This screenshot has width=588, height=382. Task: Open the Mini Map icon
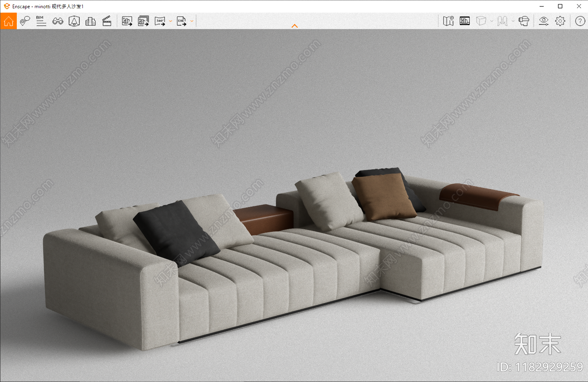point(448,21)
